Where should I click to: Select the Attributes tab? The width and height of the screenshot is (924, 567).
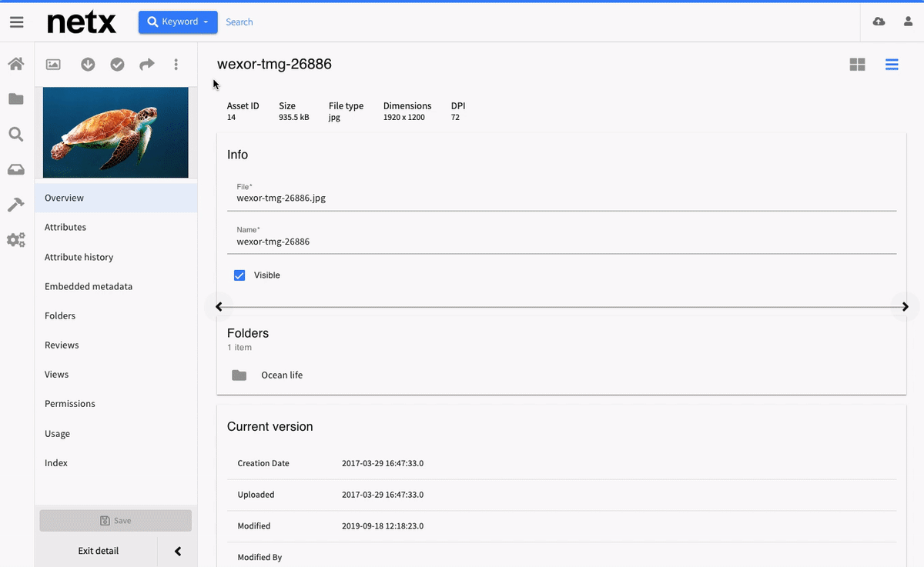[x=65, y=228]
